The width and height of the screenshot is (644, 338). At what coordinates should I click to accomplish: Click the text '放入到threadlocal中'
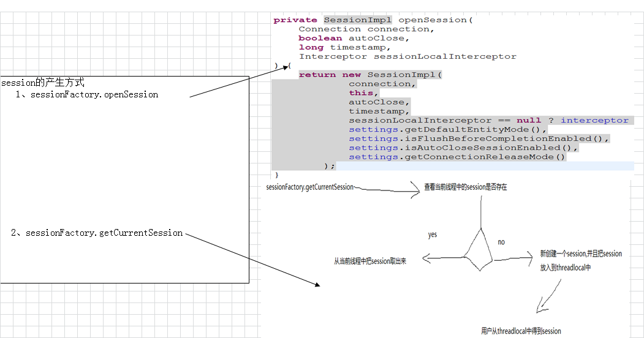click(x=565, y=268)
